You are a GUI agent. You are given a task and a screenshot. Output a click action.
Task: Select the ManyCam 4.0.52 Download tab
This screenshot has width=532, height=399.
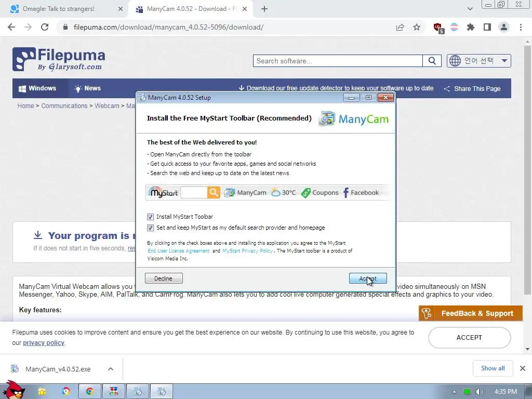pyautogui.click(x=191, y=9)
